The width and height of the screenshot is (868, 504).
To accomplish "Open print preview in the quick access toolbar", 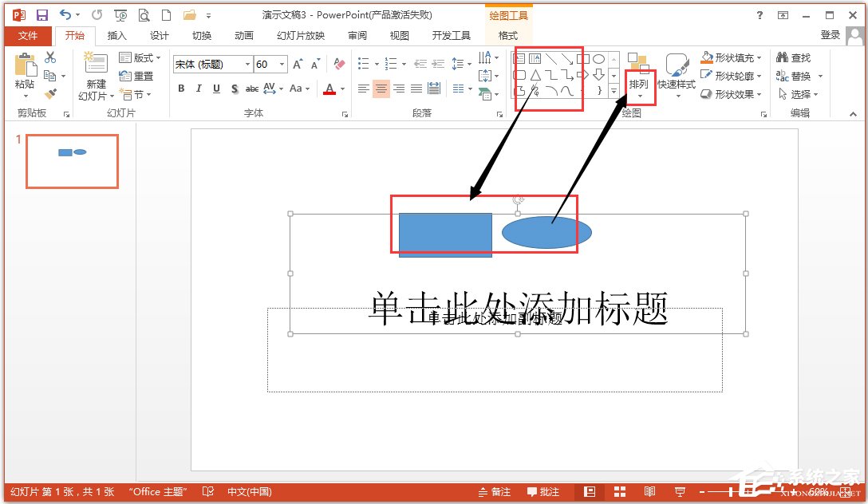I will tap(144, 15).
